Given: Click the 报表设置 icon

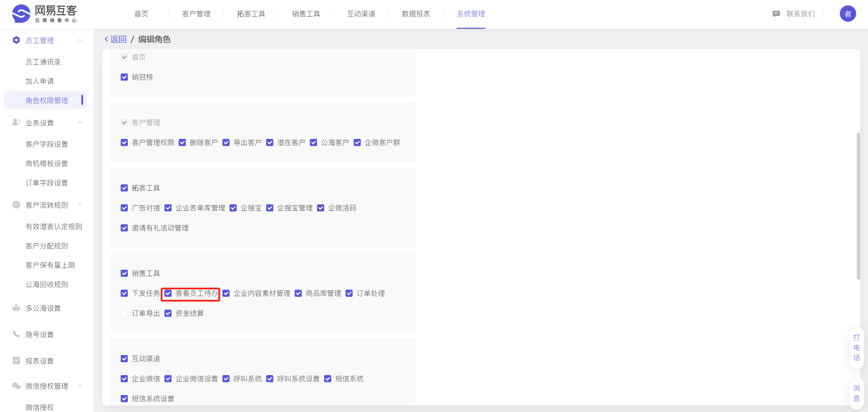Looking at the screenshot, I should 16,360.
